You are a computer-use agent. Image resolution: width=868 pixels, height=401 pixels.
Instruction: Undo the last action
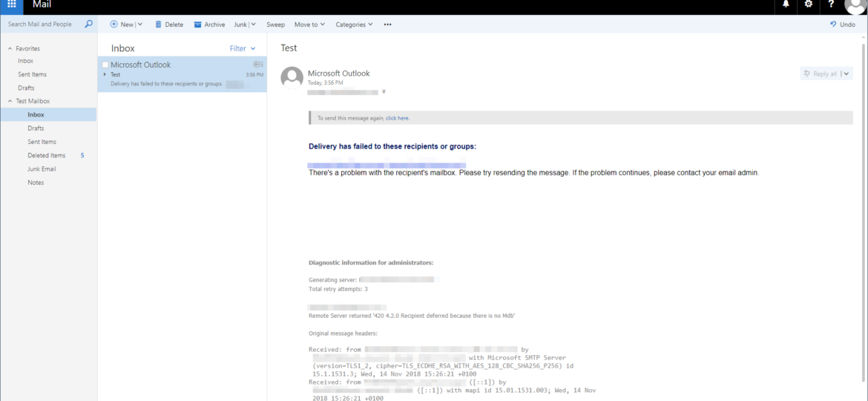tap(843, 25)
